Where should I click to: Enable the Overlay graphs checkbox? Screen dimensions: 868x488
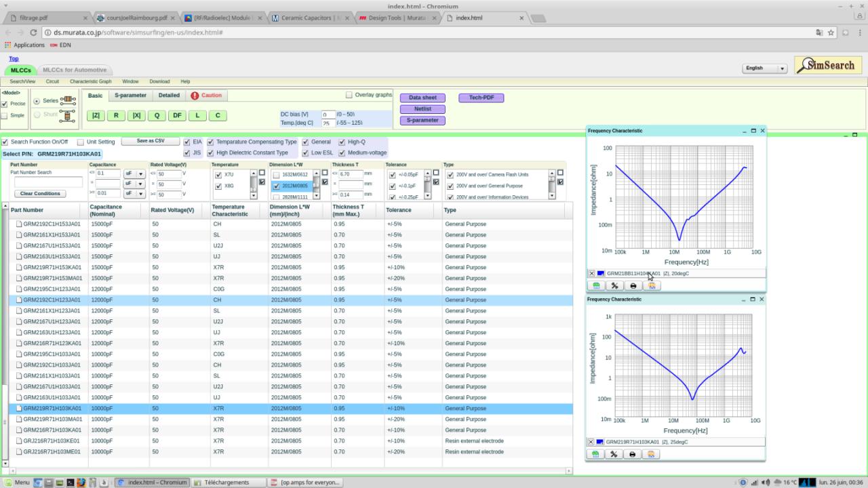(x=349, y=95)
